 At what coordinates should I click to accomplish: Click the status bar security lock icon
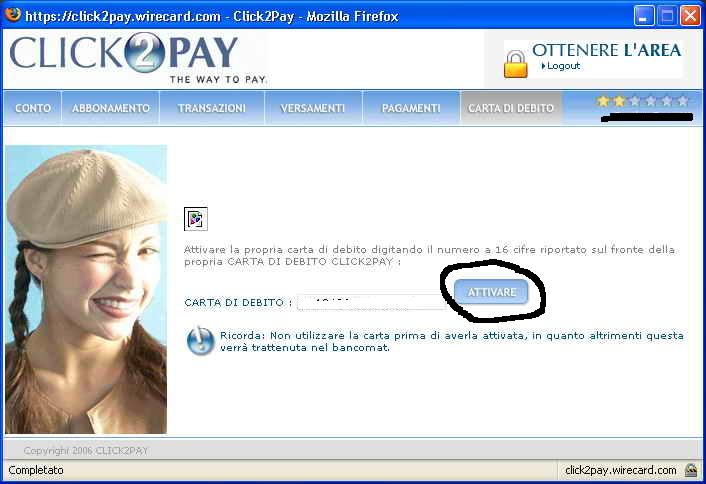click(x=691, y=470)
